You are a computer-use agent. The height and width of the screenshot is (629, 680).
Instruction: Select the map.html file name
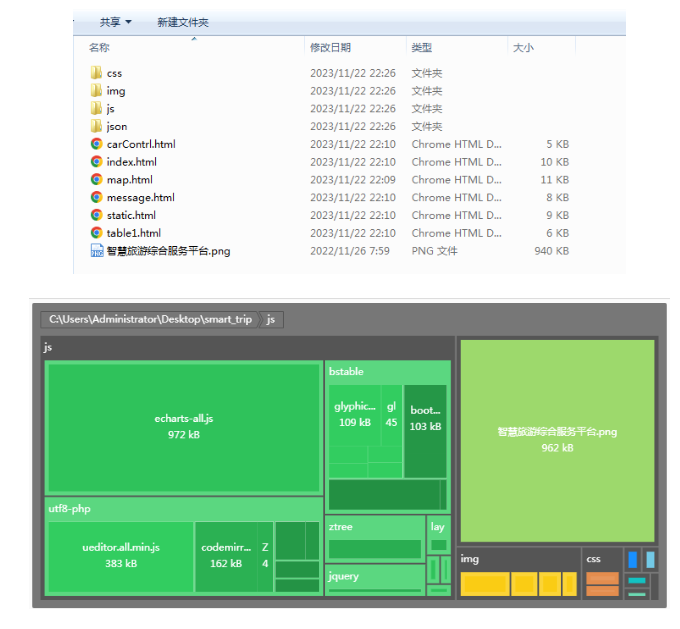[130, 180]
